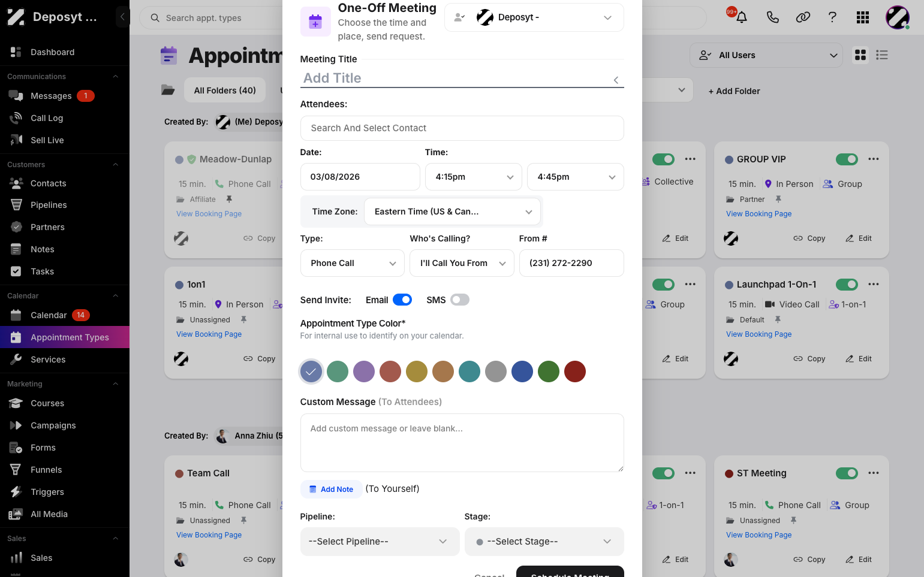Toggle off ST Meeting appointment type

click(847, 473)
